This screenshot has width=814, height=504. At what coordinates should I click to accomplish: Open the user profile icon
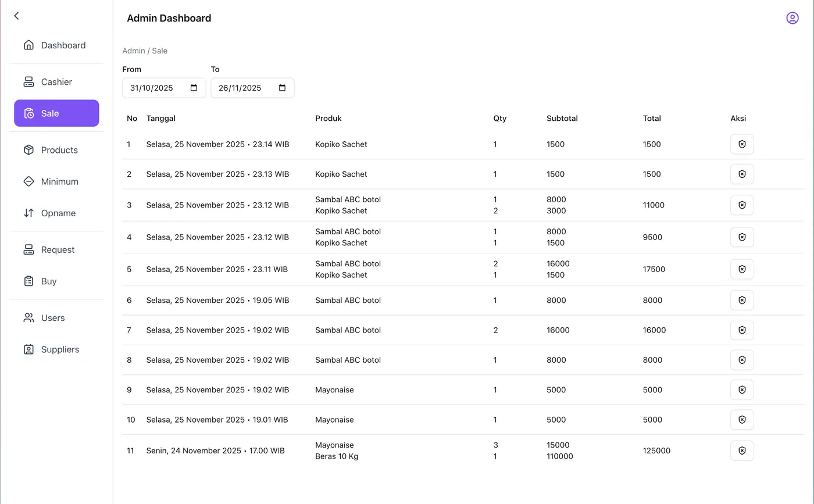pos(792,18)
